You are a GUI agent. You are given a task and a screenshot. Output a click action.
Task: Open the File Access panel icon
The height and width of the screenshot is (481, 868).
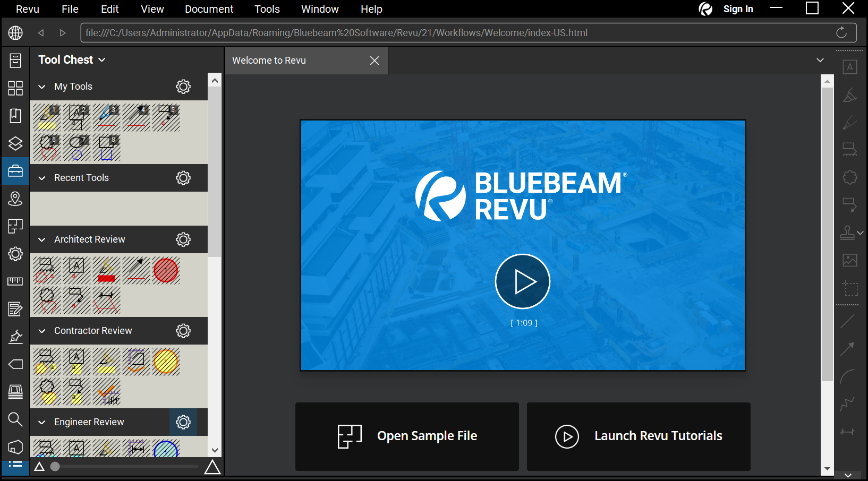pos(15,60)
